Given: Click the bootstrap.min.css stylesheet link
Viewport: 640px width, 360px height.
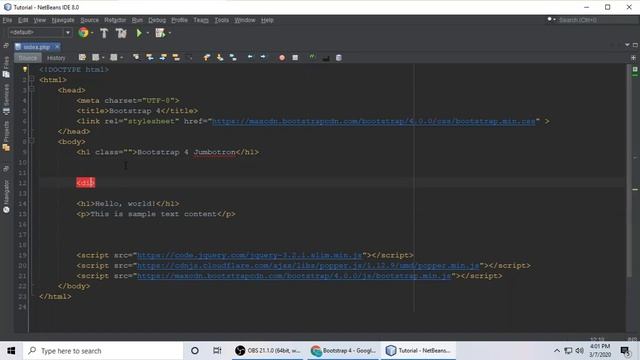Looking at the screenshot, I should (x=374, y=121).
